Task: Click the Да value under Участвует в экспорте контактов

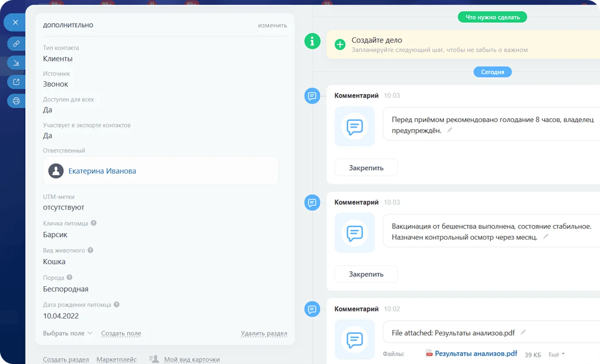Action: (47, 136)
